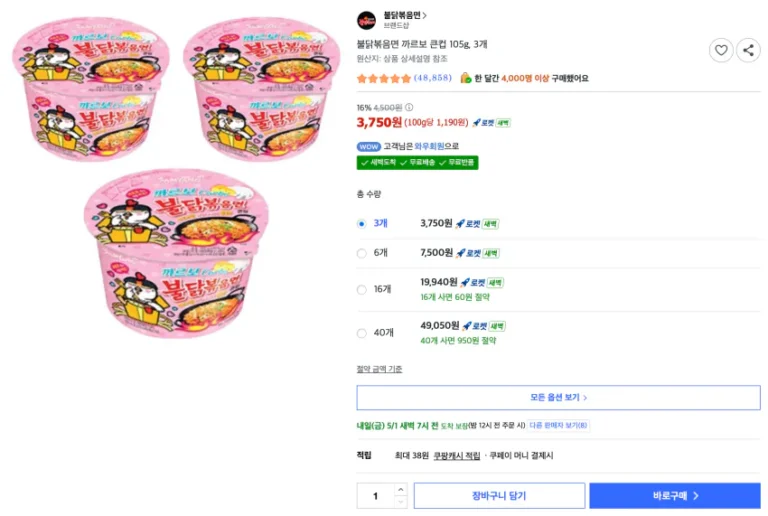Viewport: 768px width, 516px height.
Task: Decrease quantity with the down arrow
Action: [401, 501]
